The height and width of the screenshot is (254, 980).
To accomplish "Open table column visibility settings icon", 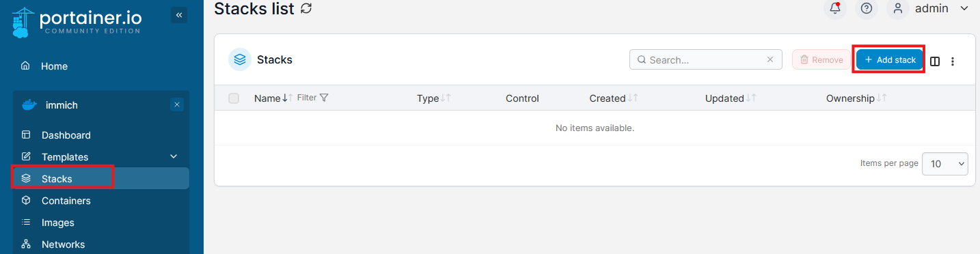I will pos(935,61).
